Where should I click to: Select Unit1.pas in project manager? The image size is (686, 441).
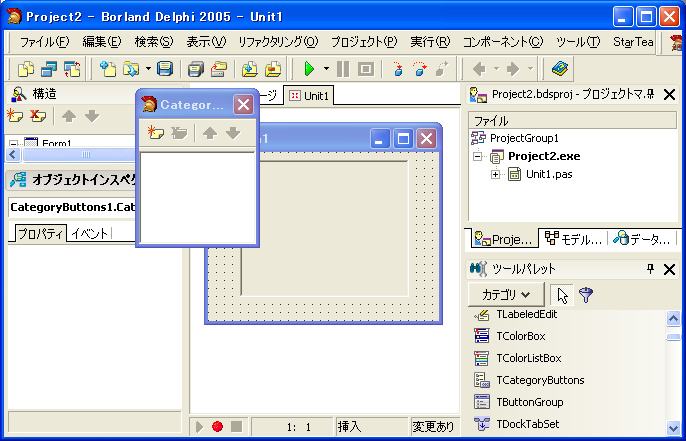click(549, 174)
